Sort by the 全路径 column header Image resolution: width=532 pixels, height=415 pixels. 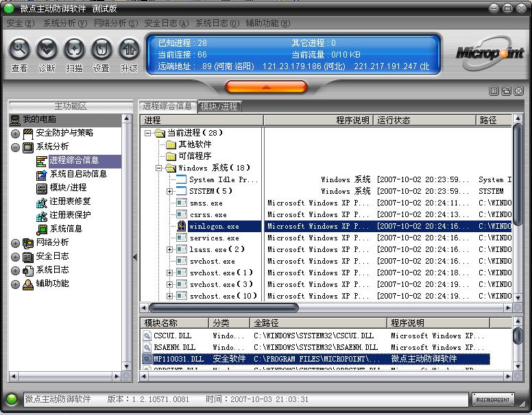point(318,323)
